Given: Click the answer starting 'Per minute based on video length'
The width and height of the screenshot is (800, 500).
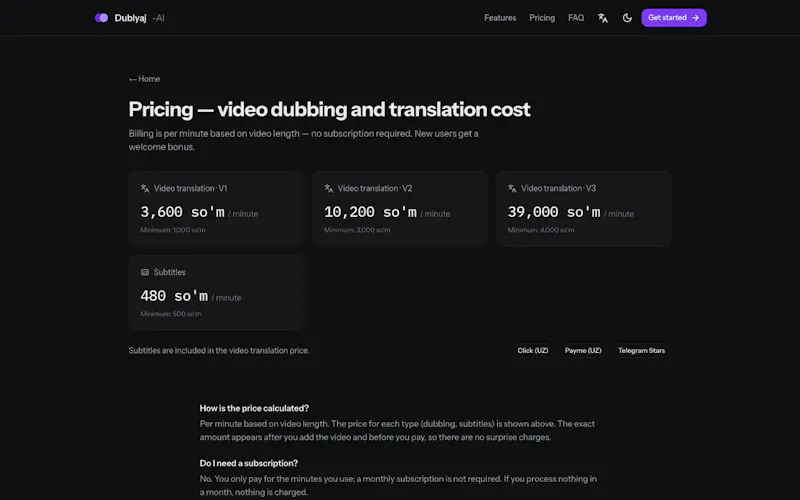Looking at the screenshot, I should 397,431.
